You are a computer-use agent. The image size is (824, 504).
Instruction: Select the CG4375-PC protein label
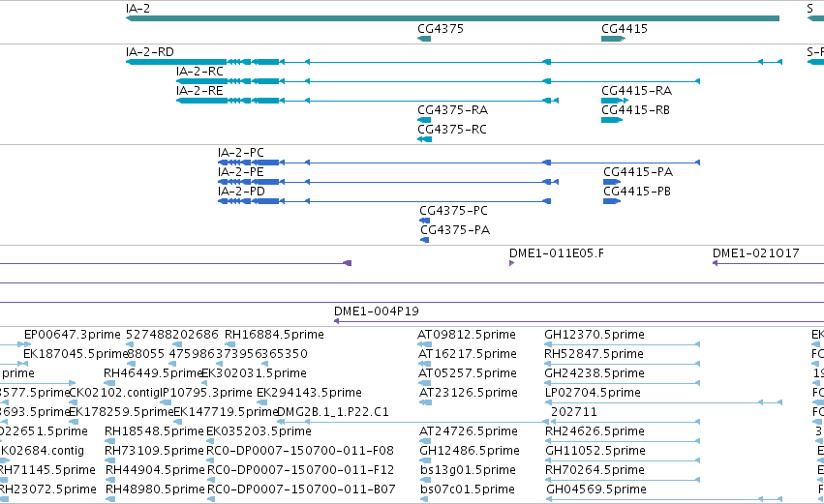pos(453,211)
